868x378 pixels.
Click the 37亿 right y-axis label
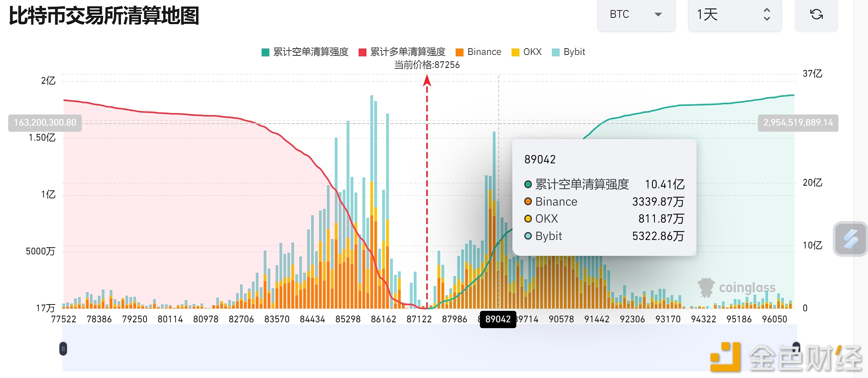coord(813,73)
